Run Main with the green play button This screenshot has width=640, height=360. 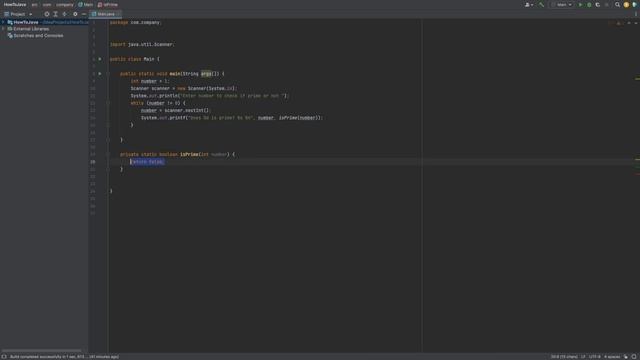coord(580,5)
